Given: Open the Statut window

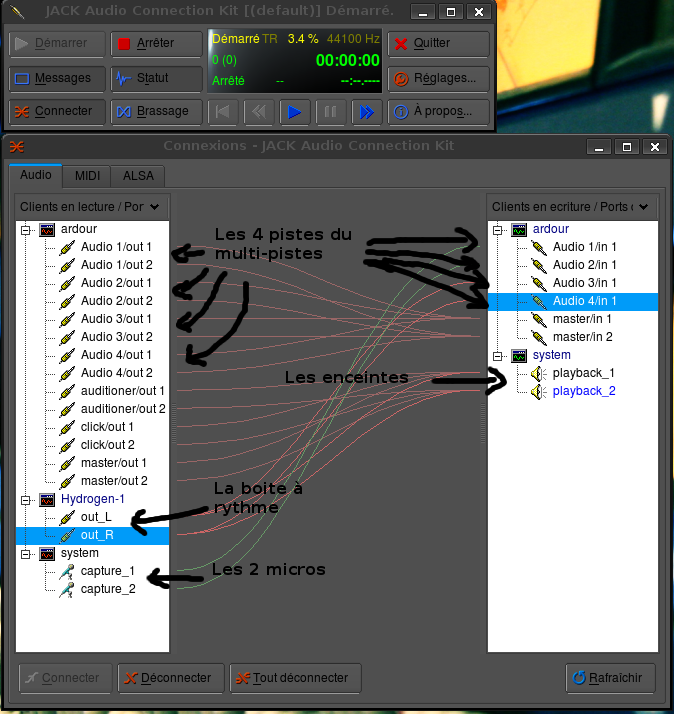Looking at the screenshot, I should pyautogui.click(x=156, y=79).
